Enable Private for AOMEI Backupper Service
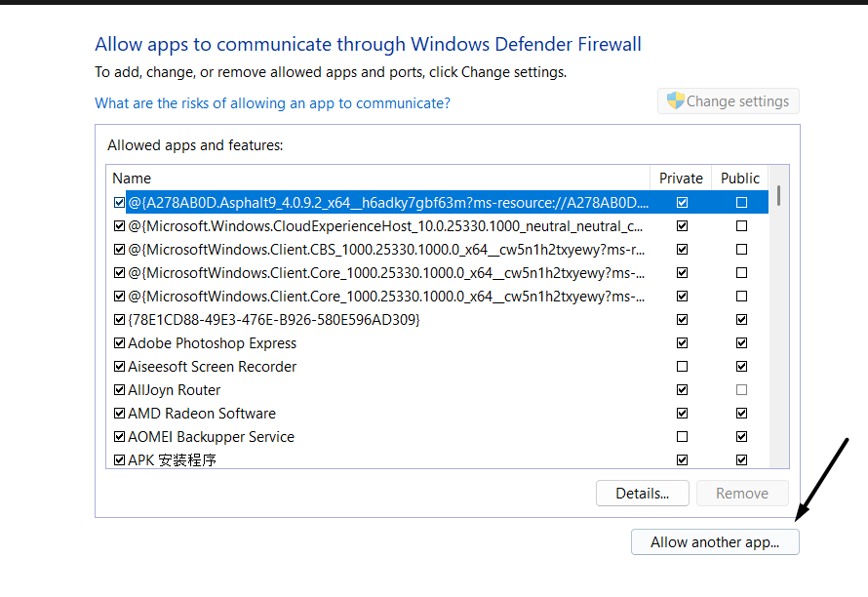 click(x=682, y=437)
